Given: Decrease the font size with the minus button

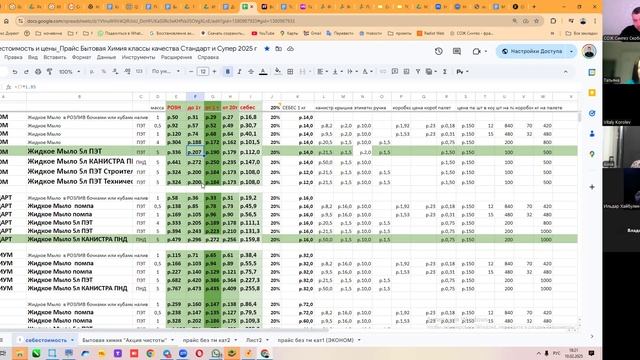Looking at the screenshot, I should pyautogui.click(x=191, y=72).
